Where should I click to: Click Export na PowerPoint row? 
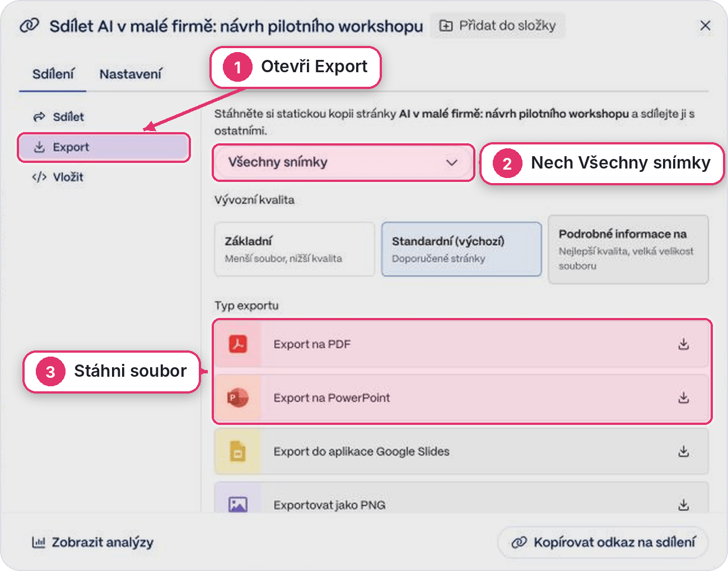pyautogui.click(x=461, y=398)
